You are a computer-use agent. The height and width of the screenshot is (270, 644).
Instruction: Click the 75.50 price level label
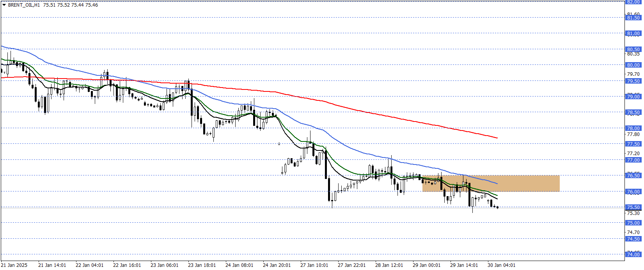[x=633, y=207]
